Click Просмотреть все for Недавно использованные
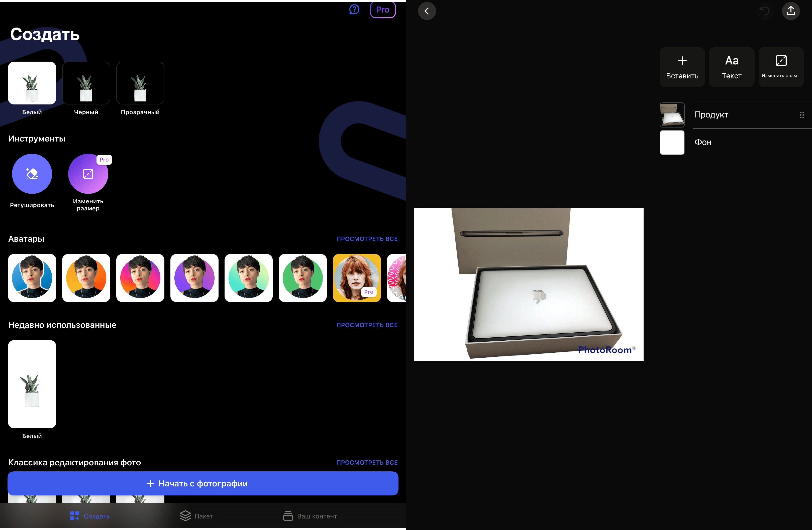The height and width of the screenshot is (530, 812). [367, 325]
